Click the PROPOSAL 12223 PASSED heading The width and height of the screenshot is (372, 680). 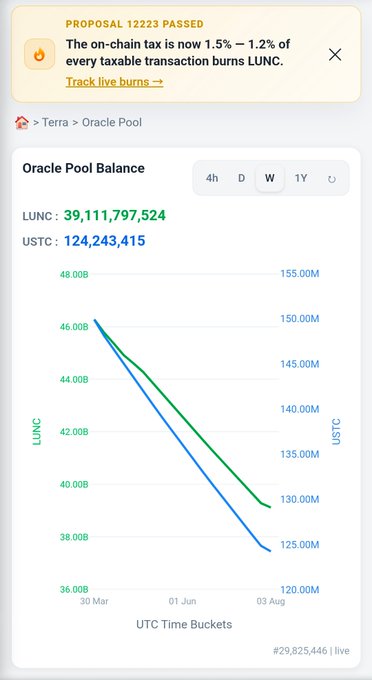[135, 24]
